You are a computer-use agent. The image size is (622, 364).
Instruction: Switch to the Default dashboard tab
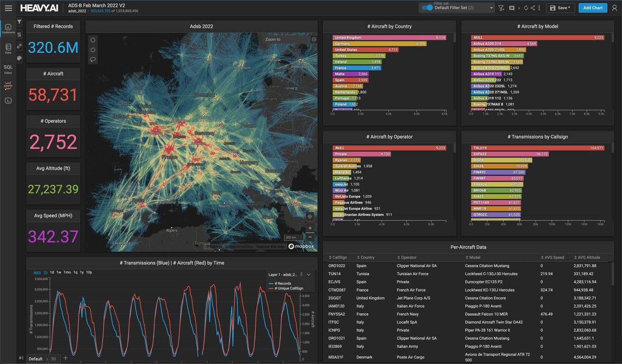click(36, 358)
